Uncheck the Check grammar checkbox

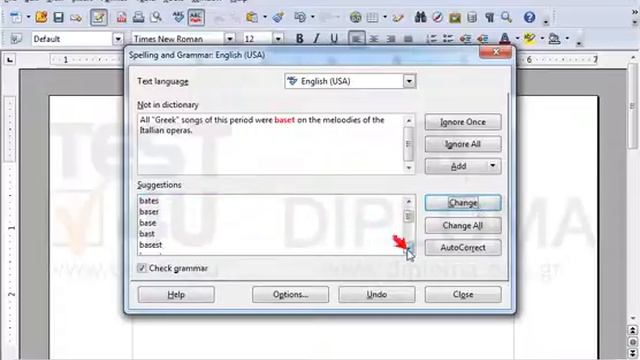click(x=142, y=268)
